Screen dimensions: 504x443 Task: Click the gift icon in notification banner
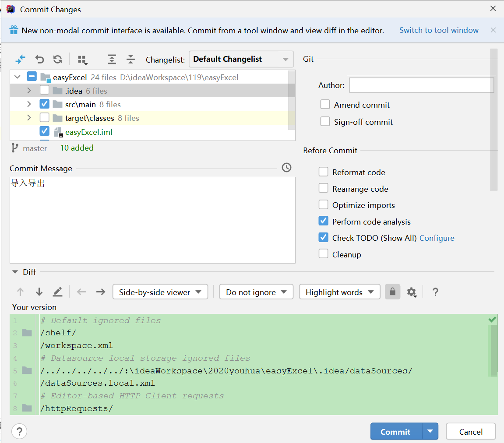point(14,30)
